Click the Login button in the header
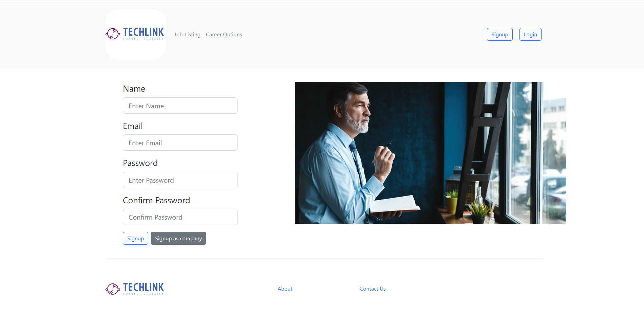 (x=530, y=34)
